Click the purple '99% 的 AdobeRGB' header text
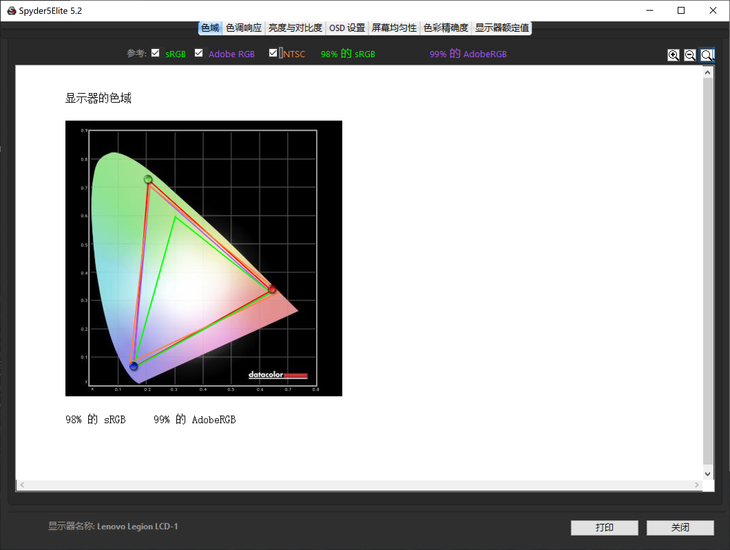Viewport: 730px width, 550px height. pyautogui.click(x=468, y=54)
